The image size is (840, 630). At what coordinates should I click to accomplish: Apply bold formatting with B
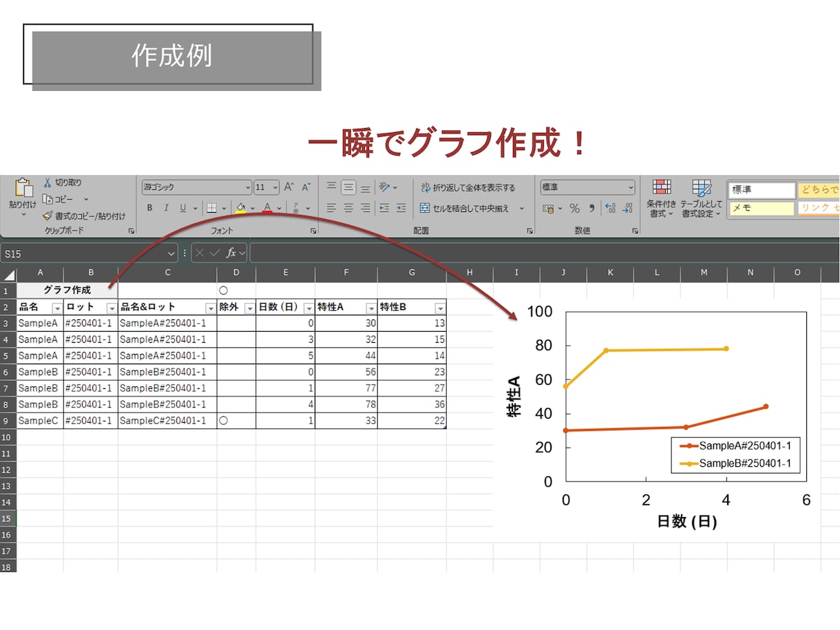149,208
